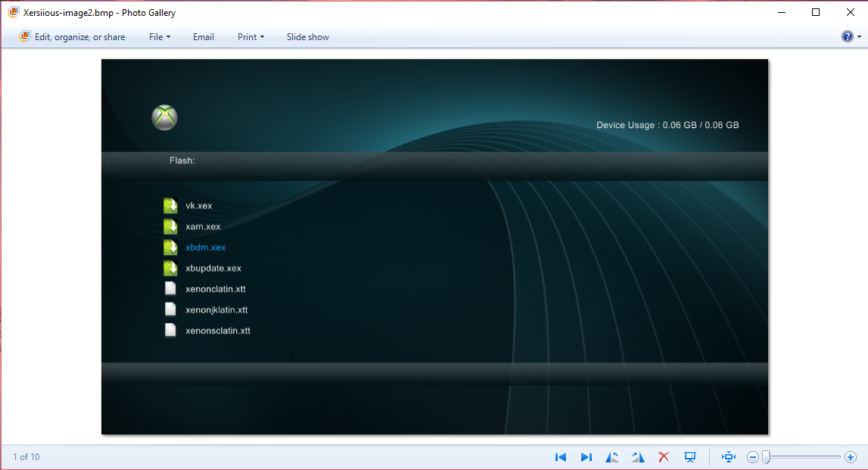Go to the next photo

586,456
